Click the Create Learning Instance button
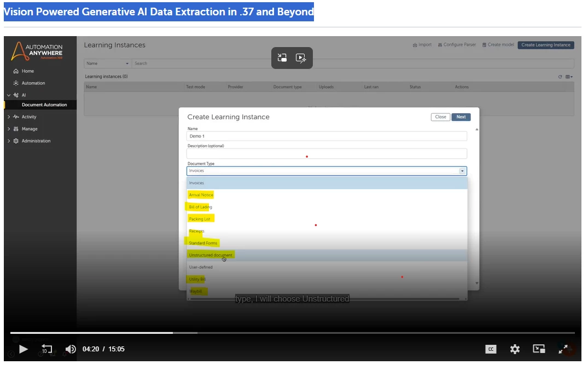The height and width of the screenshot is (376, 588). [546, 45]
